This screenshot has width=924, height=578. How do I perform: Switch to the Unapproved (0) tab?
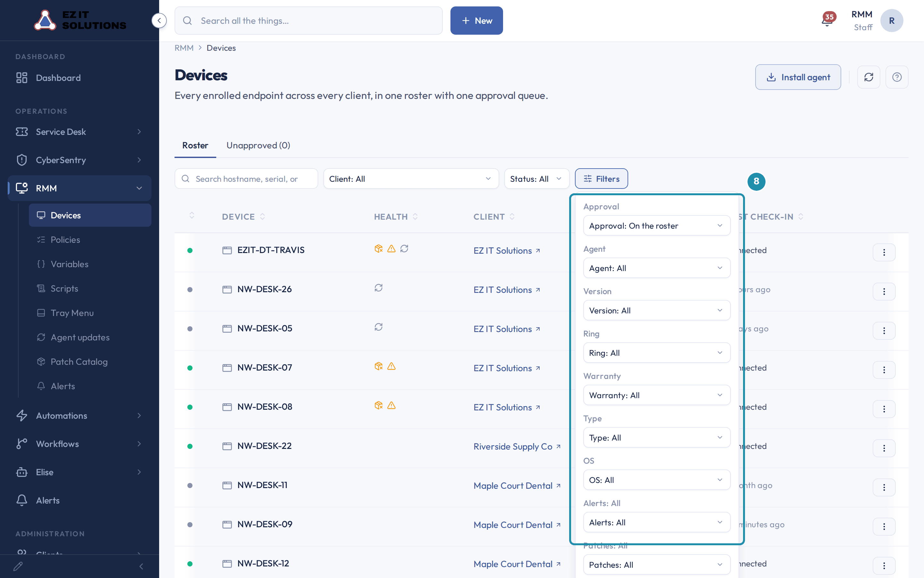tap(258, 146)
